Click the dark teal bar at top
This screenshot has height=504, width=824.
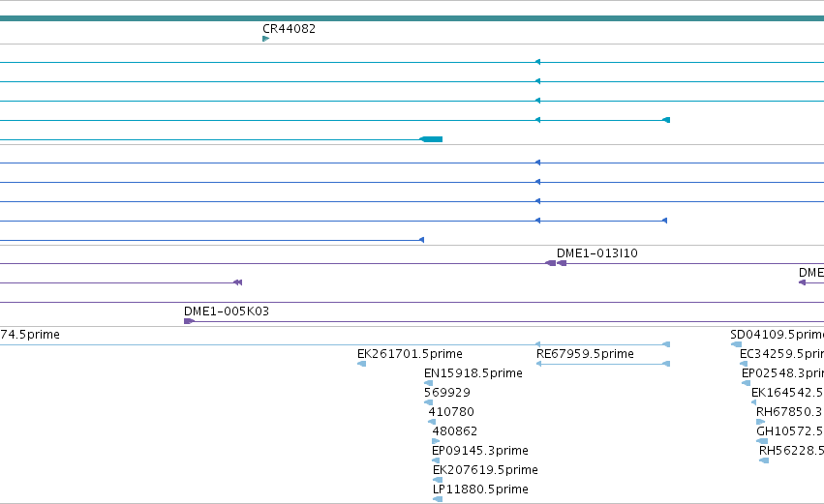coord(412,18)
